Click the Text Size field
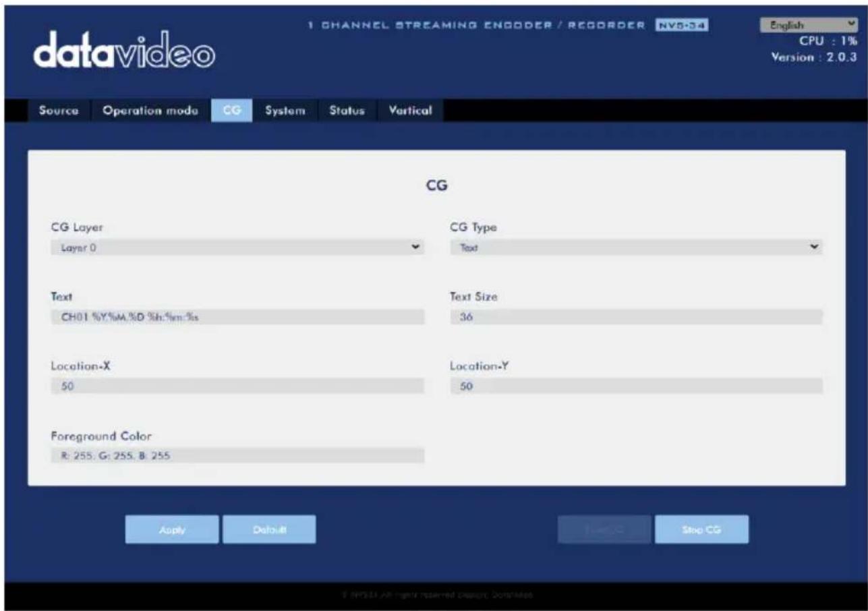868x611 pixels. click(x=636, y=317)
